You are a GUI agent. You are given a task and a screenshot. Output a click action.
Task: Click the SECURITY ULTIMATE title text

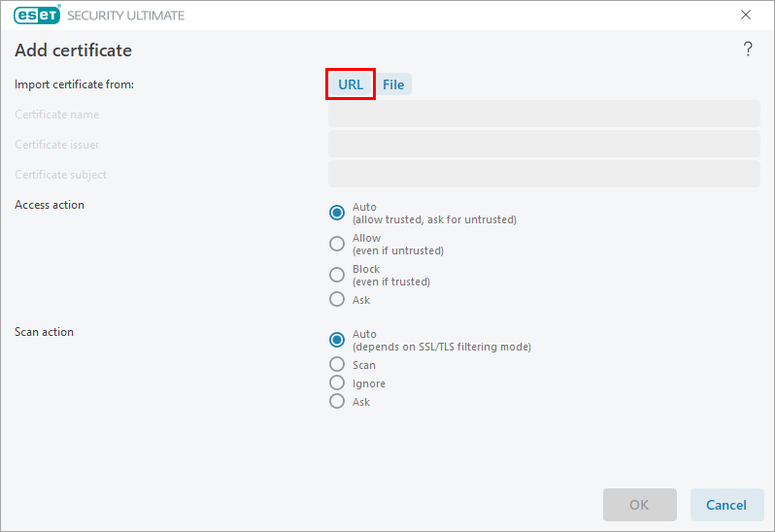[125, 16]
